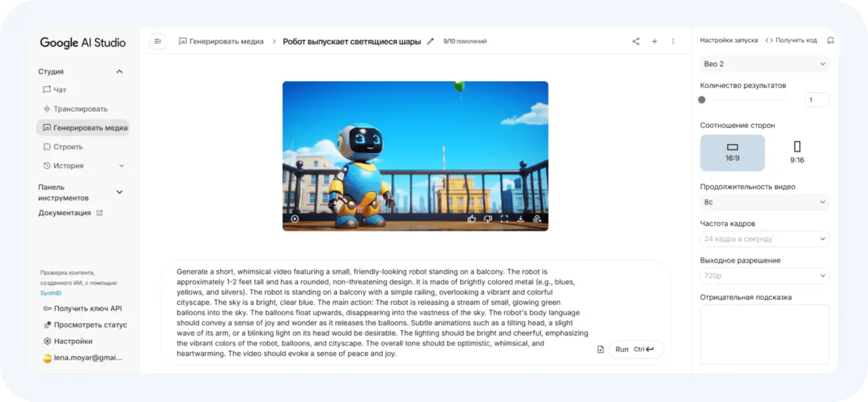Click the reset icon beside Получить код
Screen dimensions: 868x402
pos(830,41)
